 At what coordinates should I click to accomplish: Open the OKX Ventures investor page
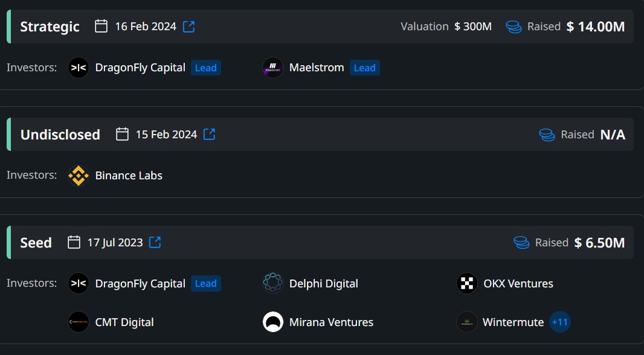[518, 284]
